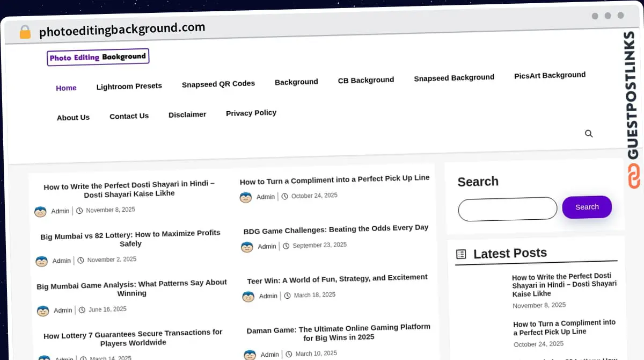This screenshot has height=360, width=644.
Task: Click the magnifier search icon in header
Action: pos(589,134)
